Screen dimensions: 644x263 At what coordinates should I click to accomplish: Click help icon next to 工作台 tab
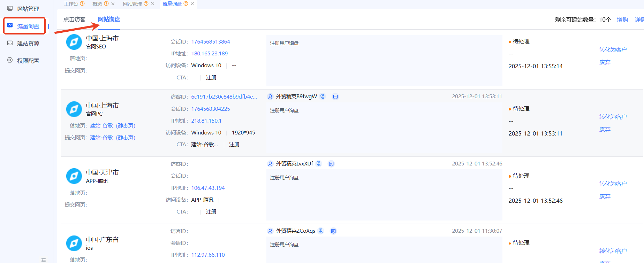82,4
